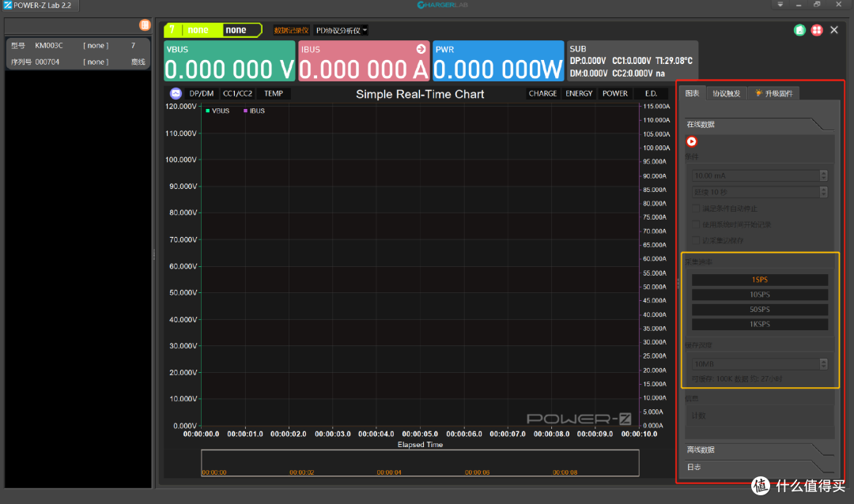Click the 计数 info text
The width and height of the screenshot is (854, 504).
click(x=699, y=416)
